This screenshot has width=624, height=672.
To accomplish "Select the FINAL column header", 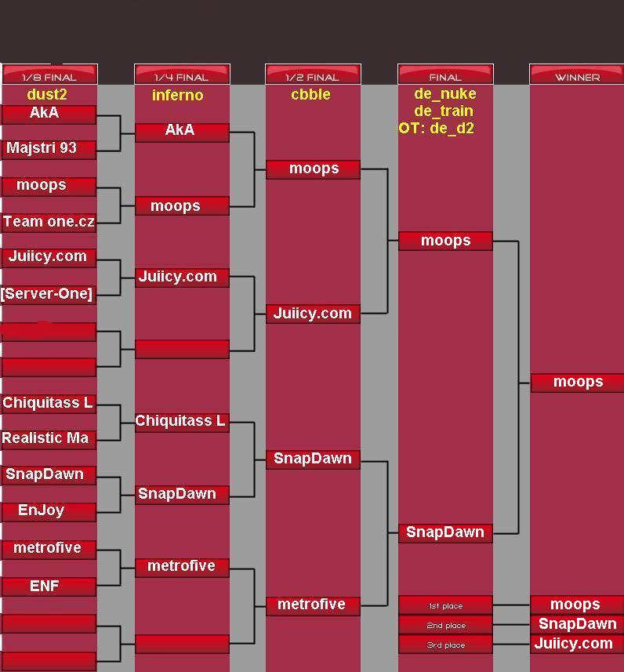I will pos(446,74).
